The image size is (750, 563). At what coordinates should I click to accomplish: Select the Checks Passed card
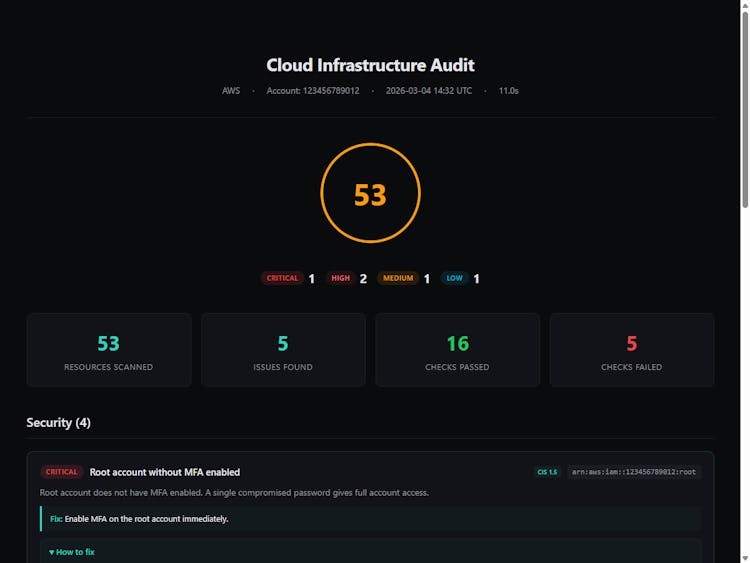(x=457, y=350)
